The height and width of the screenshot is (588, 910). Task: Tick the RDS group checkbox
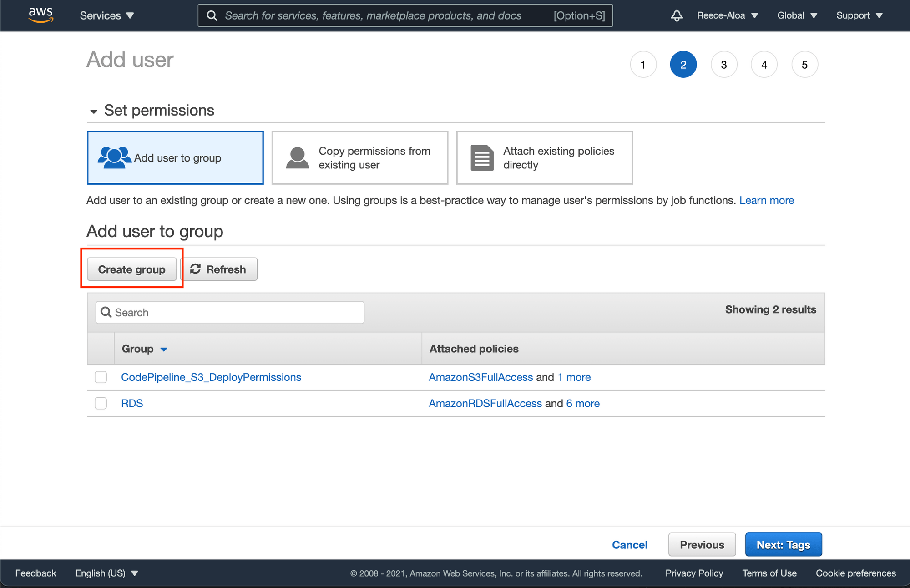click(x=101, y=403)
